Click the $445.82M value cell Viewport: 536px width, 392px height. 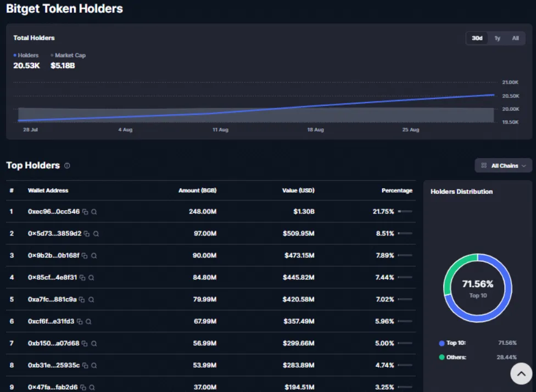pyautogui.click(x=299, y=277)
